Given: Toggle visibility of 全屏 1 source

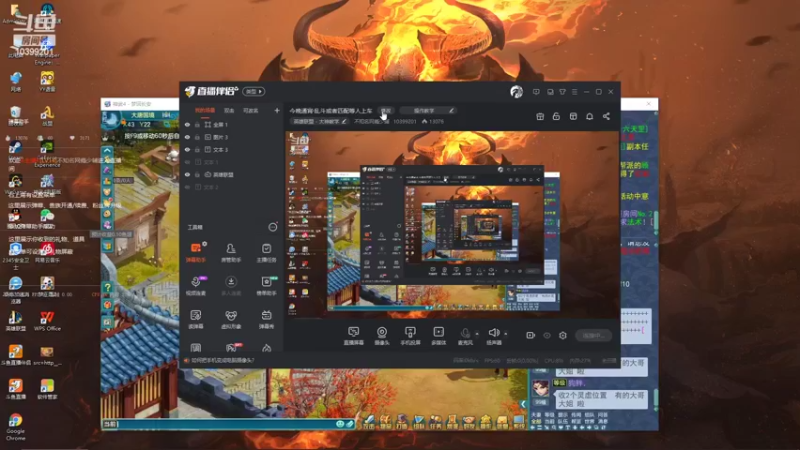Looking at the screenshot, I should (187, 124).
